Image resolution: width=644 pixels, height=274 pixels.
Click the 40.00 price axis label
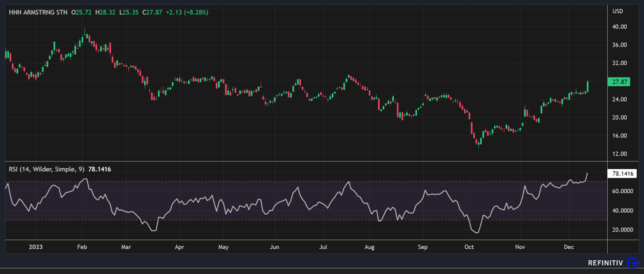[x=619, y=27]
